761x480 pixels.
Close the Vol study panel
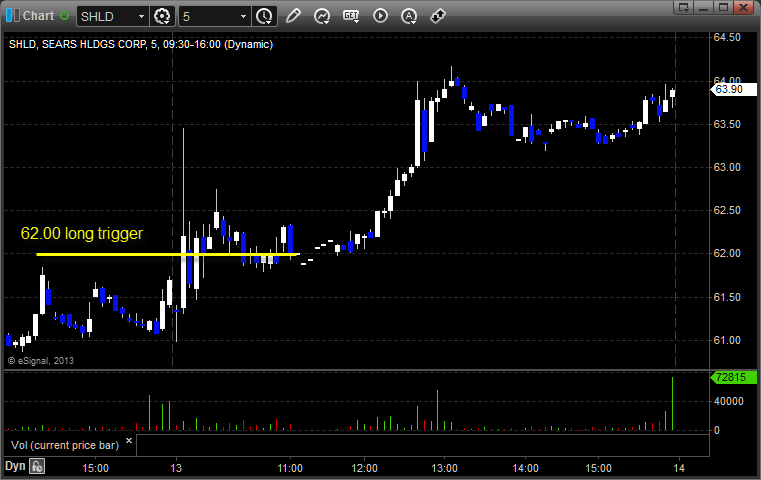point(129,441)
